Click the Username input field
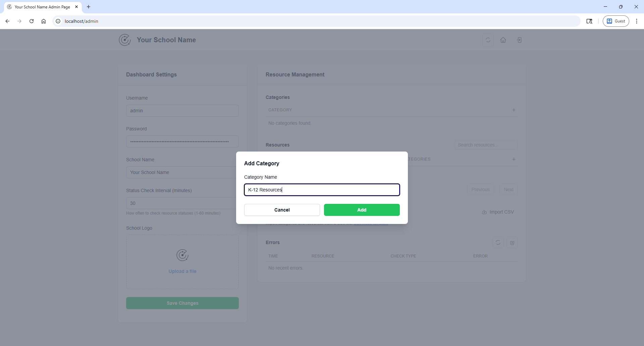Screen dimensions: 644x346 pyautogui.click(x=182, y=111)
